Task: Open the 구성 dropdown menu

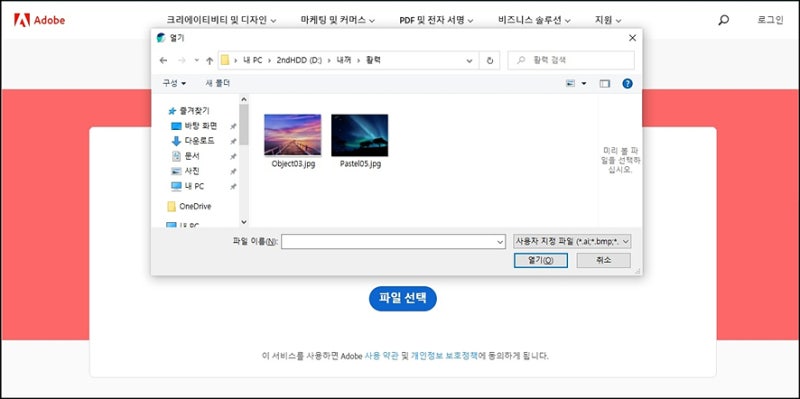Action: [174, 83]
